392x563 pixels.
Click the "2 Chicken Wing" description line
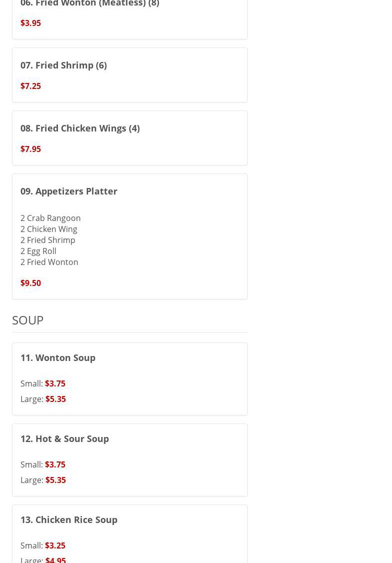click(x=48, y=229)
